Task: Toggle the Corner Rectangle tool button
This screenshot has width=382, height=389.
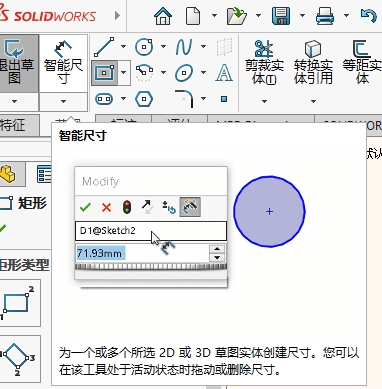Action: [104, 72]
